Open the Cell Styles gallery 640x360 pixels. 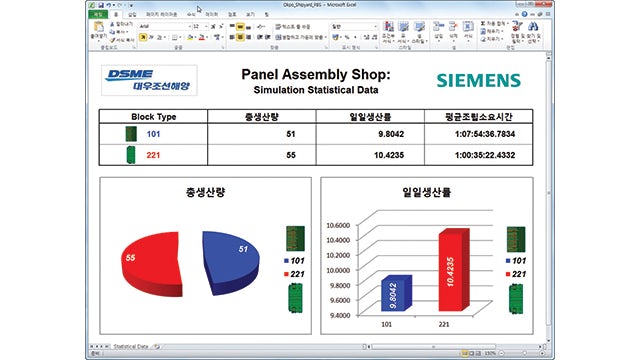click(419, 32)
